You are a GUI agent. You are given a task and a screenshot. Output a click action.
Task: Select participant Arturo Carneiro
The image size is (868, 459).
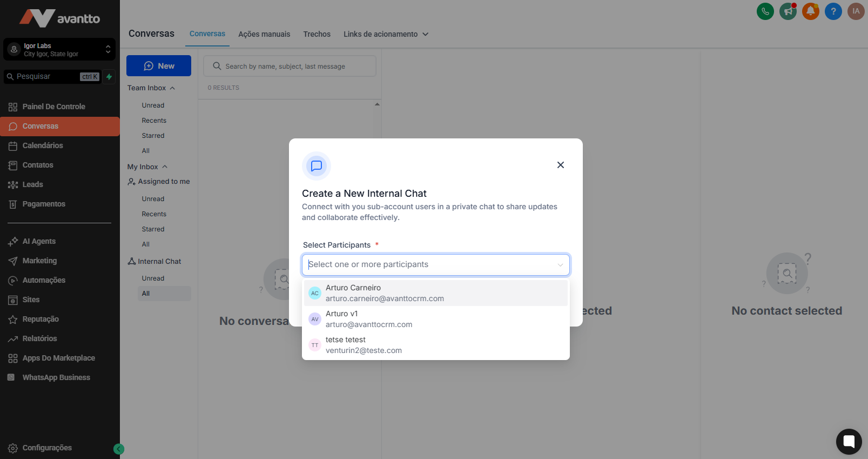[436, 293]
